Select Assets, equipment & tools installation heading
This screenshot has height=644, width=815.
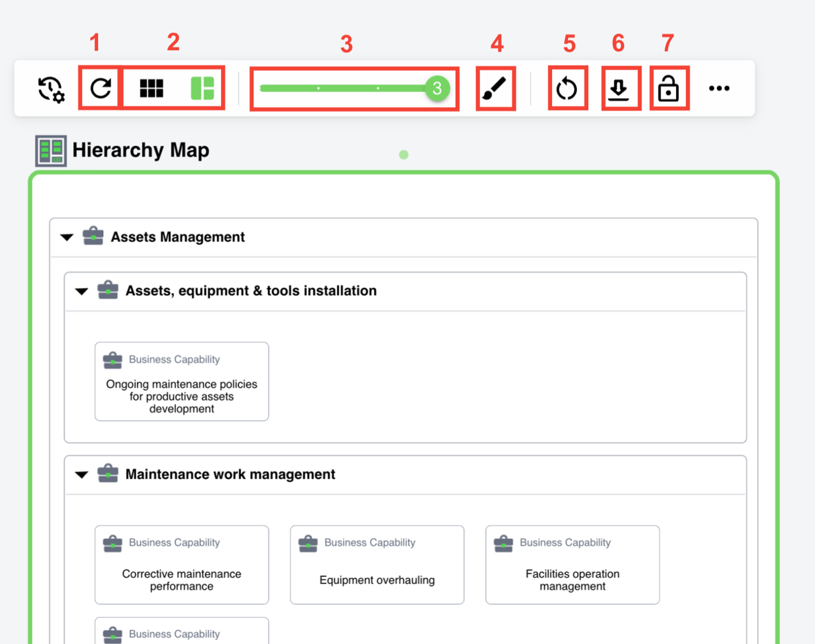(251, 291)
